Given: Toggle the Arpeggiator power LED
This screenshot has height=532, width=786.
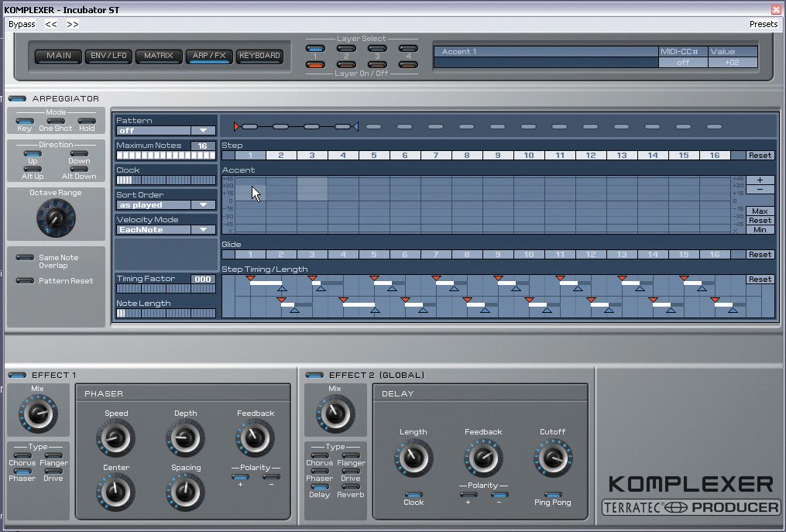Looking at the screenshot, I should pos(17,99).
